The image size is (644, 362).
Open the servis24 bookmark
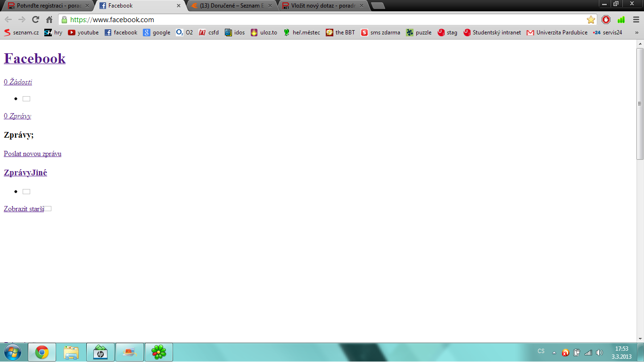[608, 33]
